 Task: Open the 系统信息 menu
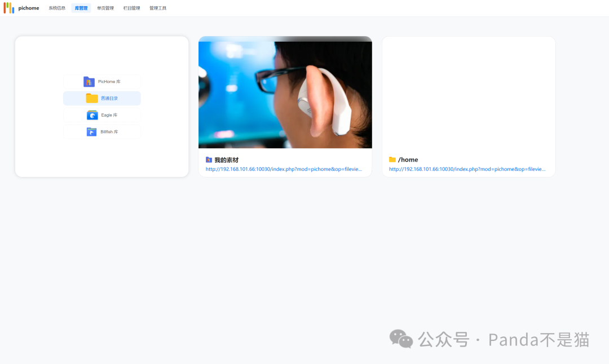pos(57,8)
